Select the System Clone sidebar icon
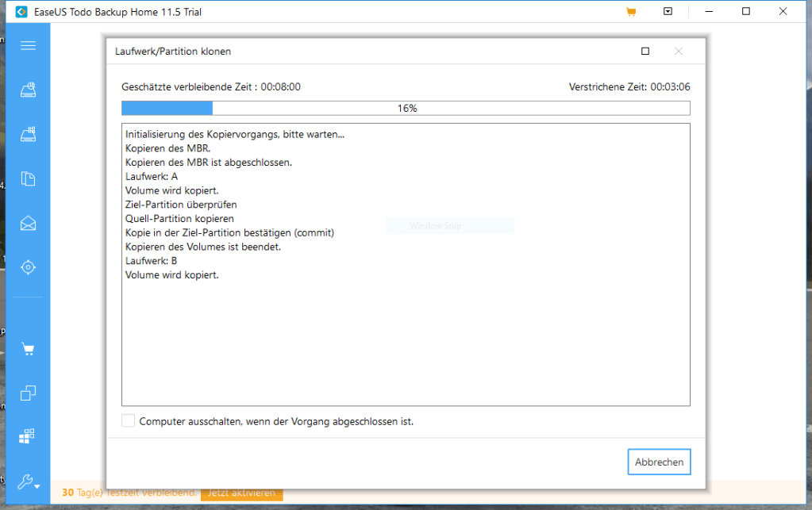 [x=28, y=436]
